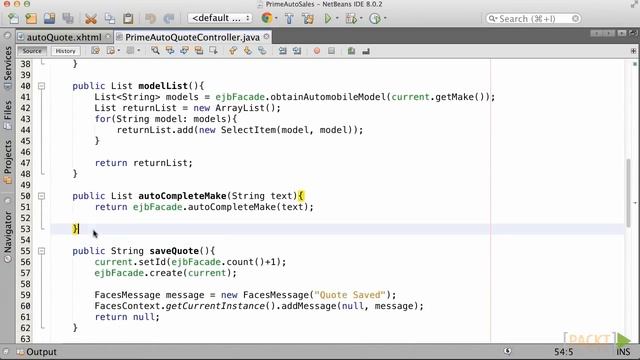Open the Files side panel
Viewport: 640px width, 360px height.
coord(7,115)
